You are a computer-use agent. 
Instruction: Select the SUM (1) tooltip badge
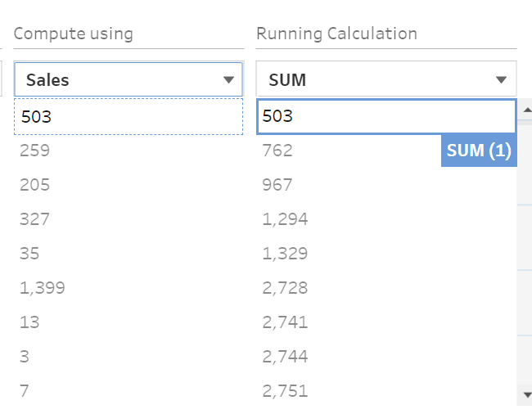[479, 151]
